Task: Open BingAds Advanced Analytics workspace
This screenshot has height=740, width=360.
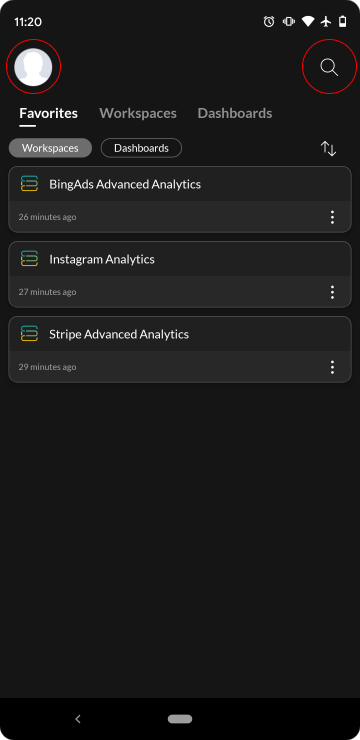Action: click(180, 199)
